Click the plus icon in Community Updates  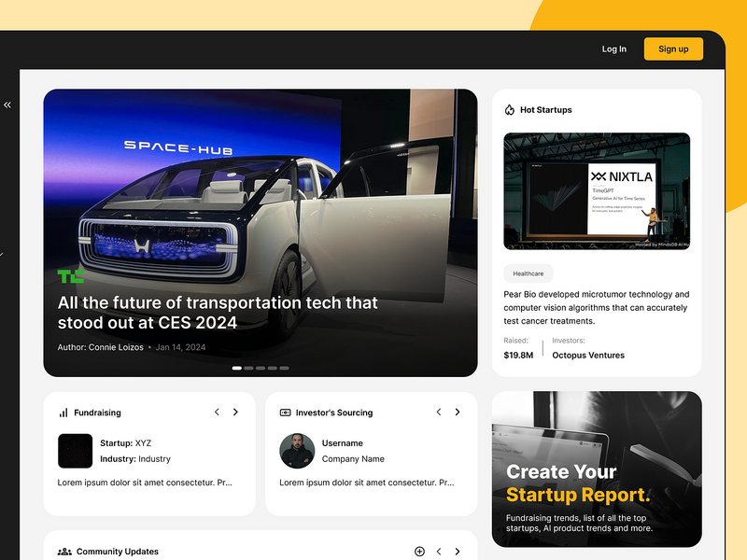419,551
